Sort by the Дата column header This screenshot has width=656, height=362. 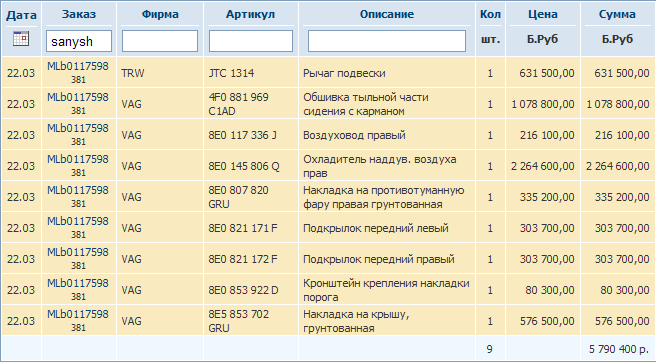click(21, 15)
